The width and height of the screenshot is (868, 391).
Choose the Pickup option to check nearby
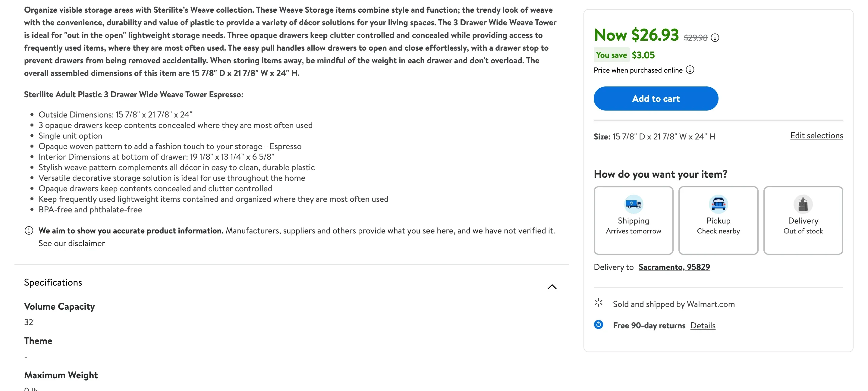[718, 221]
